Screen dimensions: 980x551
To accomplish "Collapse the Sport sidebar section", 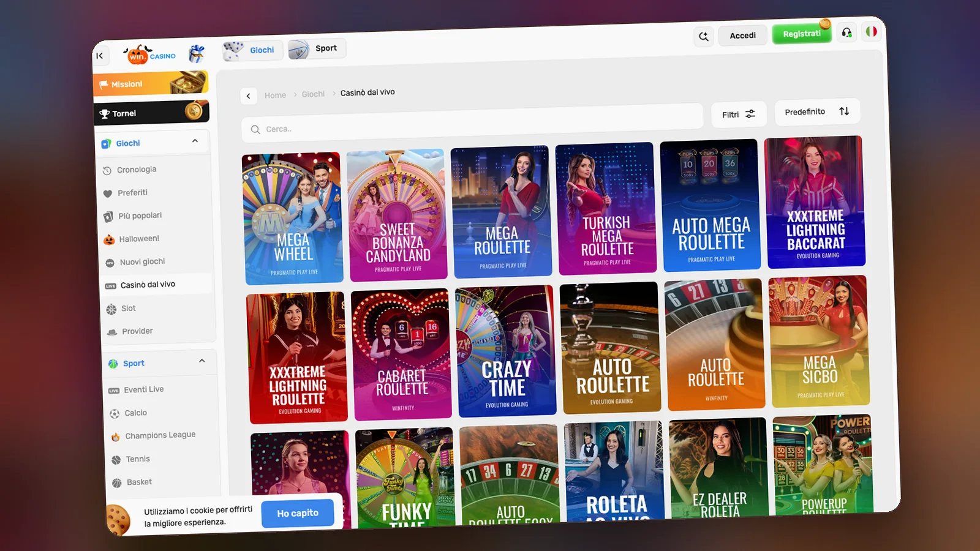I will click(x=202, y=361).
